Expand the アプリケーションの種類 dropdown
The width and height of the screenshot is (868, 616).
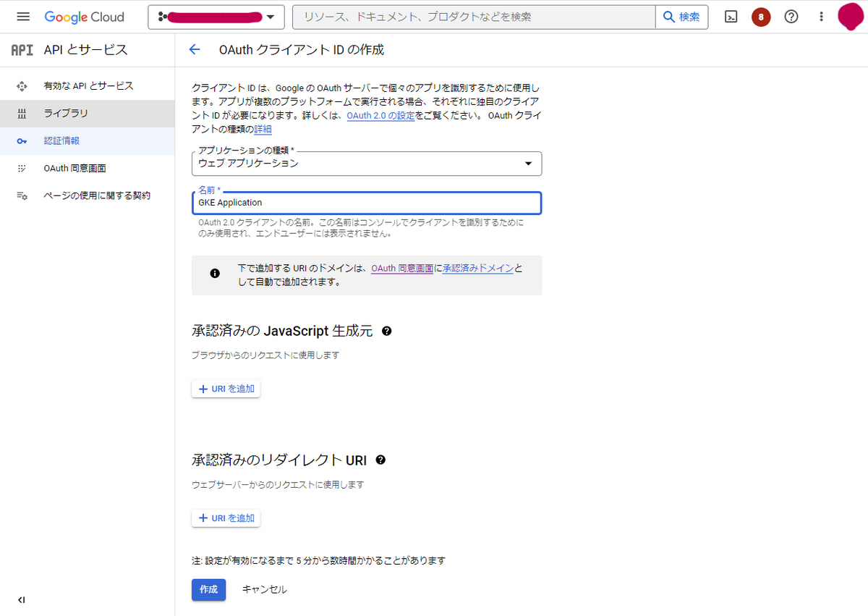[x=367, y=164]
